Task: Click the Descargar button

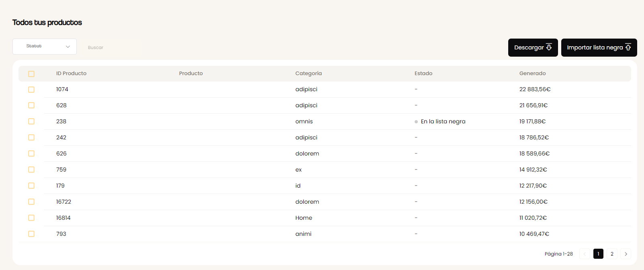Action: click(533, 47)
